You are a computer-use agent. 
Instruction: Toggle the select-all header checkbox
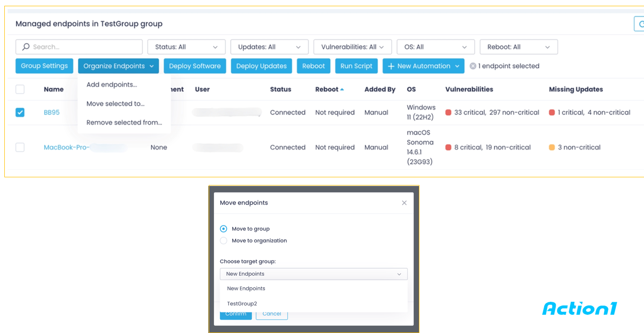pos(20,89)
